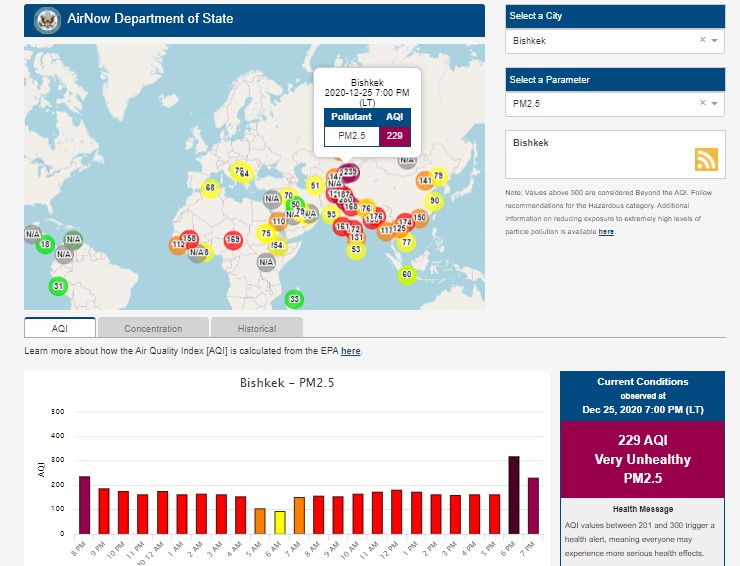Select the green map marker showing 33

[294, 299]
